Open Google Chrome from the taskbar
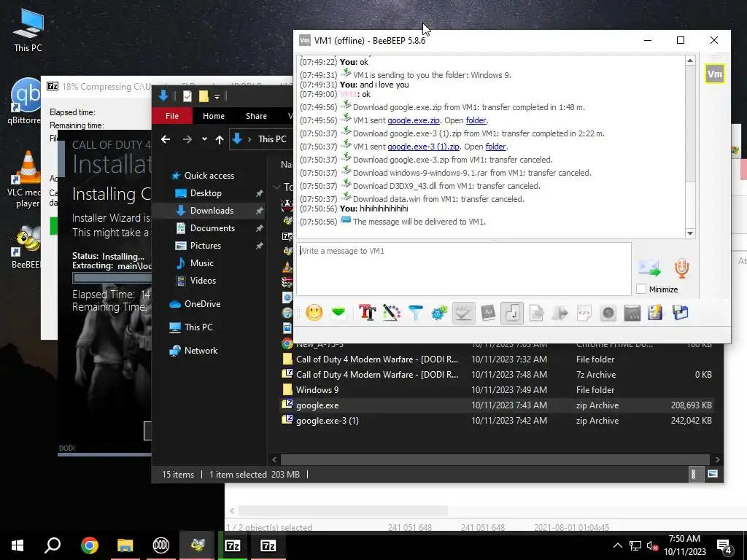Image resolution: width=747 pixels, height=560 pixels. click(90, 545)
